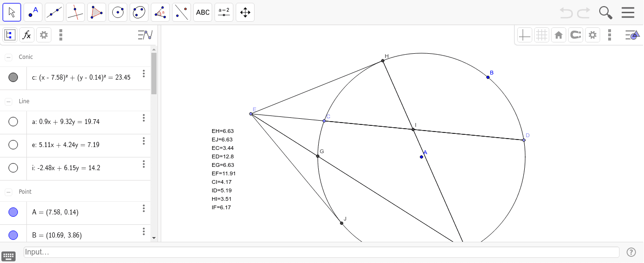
Task: Open Graphics view settings gear
Action: [x=593, y=35]
